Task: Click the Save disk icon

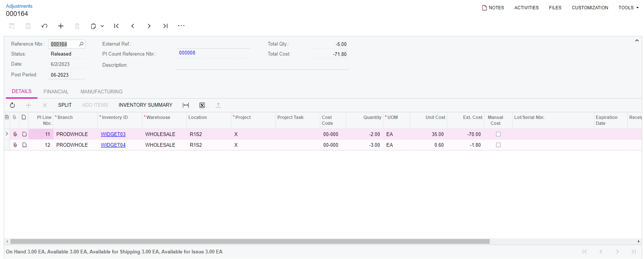Action: tap(28, 26)
